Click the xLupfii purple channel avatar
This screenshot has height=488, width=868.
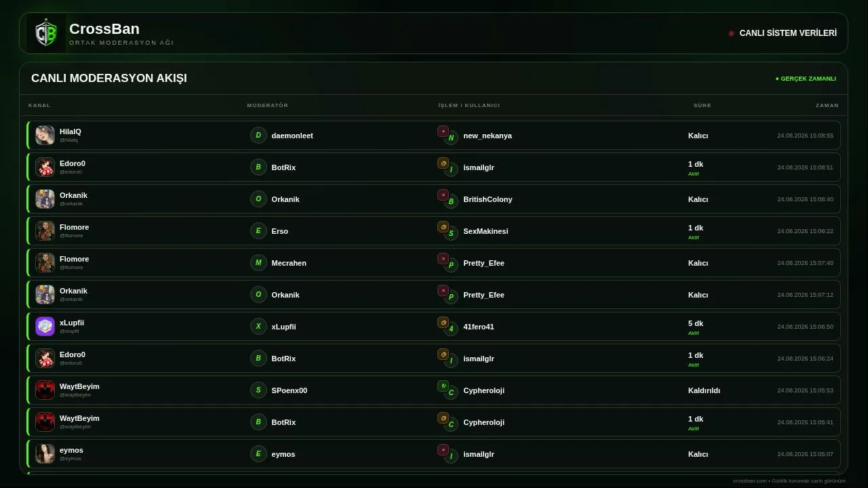point(45,327)
